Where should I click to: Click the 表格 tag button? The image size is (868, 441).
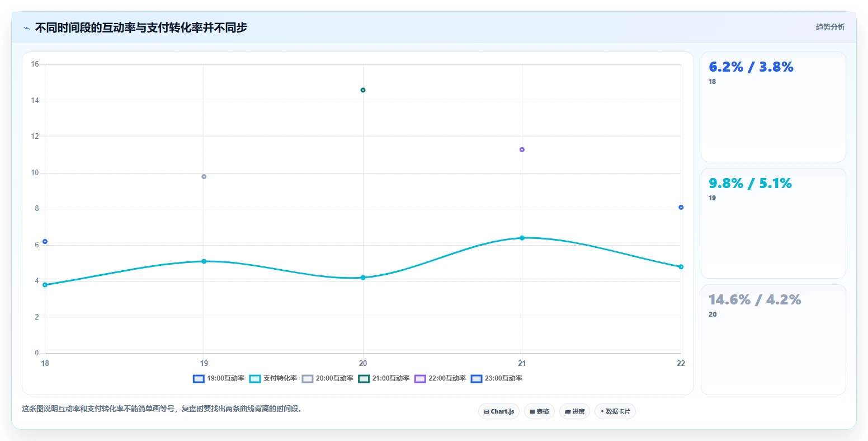click(539, 411)
